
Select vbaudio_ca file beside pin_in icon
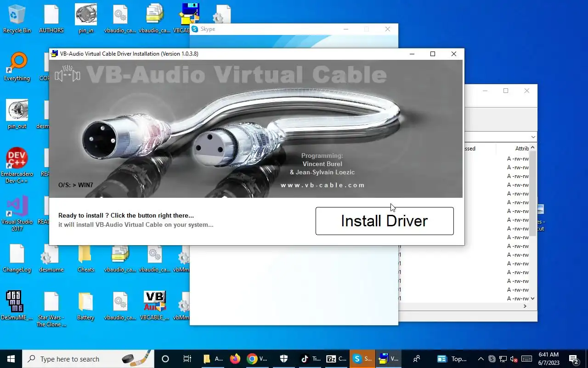120,19
